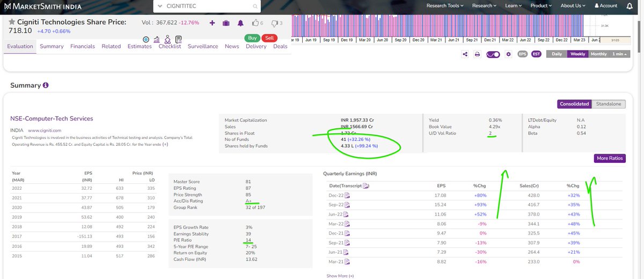
Task: Expand company description with (+)
Action: (165, 144)
